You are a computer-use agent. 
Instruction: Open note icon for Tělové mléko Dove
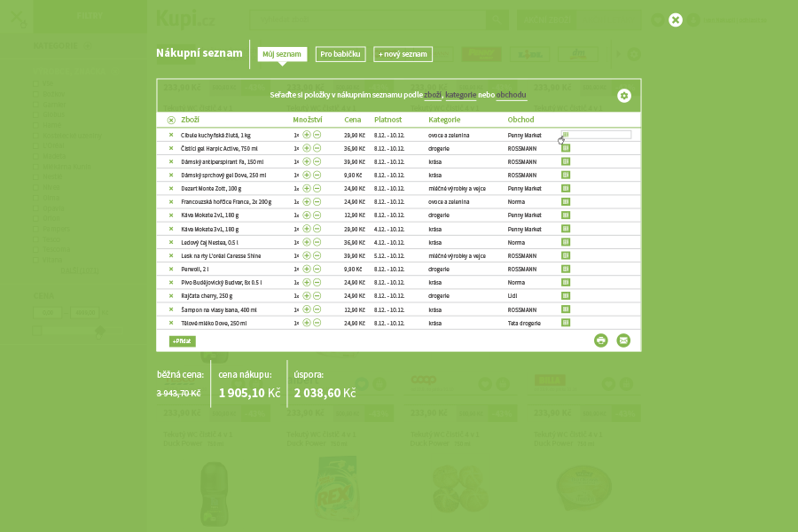click(566, 323)
